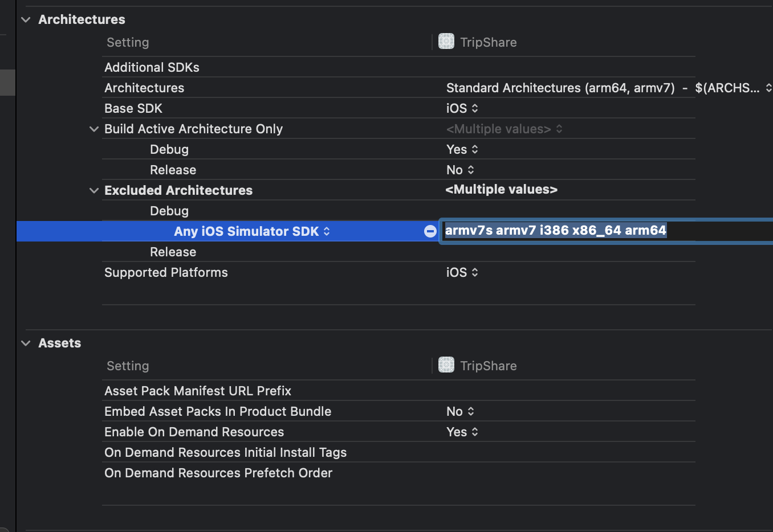This screenshot has width=773, height=532.
Task: Toggle Enable On Demand Resources value
Action: [x=462, y=432]
